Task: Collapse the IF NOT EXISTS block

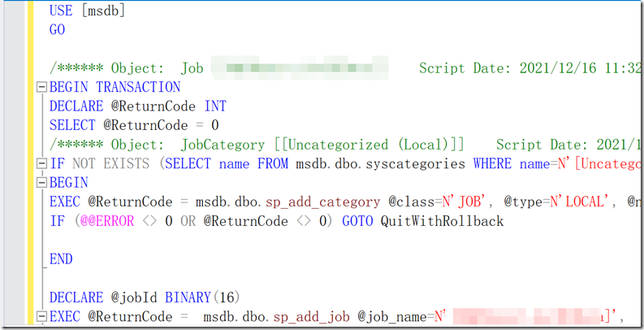Action: point(41,163)
